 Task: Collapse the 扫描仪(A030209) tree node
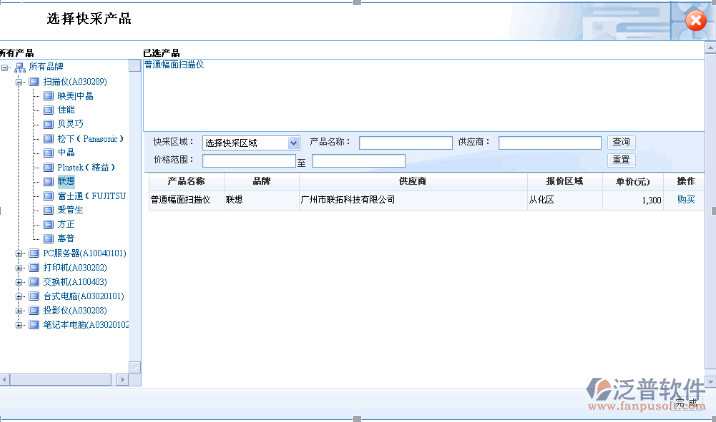coord(19,82)
